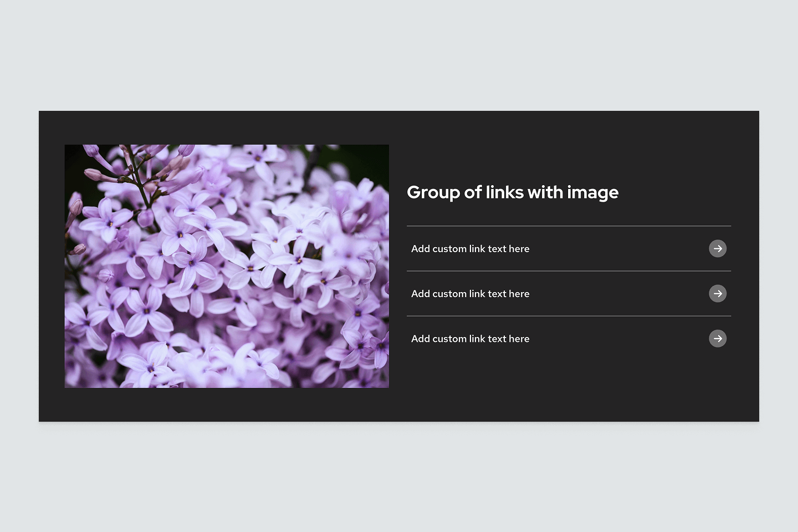Click the light gray page background above the card

[399, 55]
